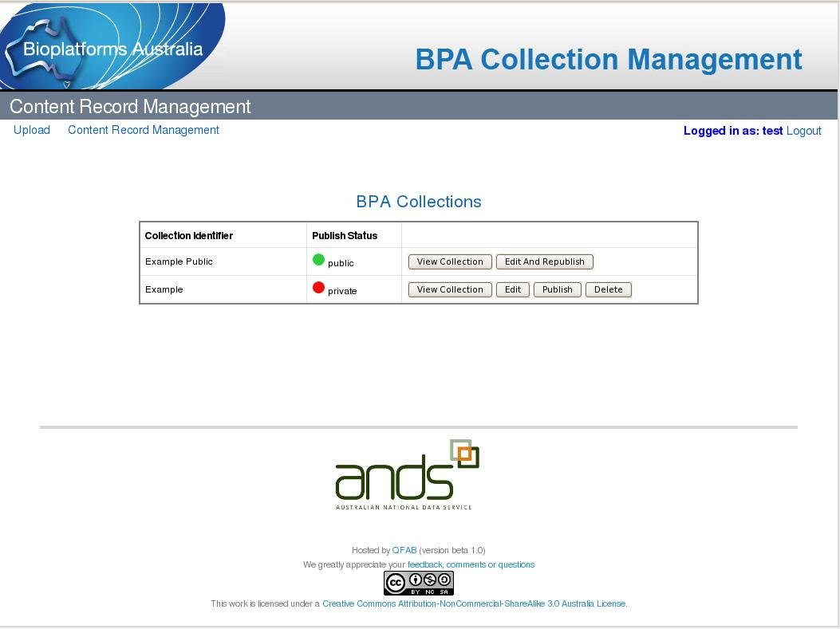840x629 pixels.
Task: Click the ANDS Australian National Data Service logo
Action: click(407, 474)
